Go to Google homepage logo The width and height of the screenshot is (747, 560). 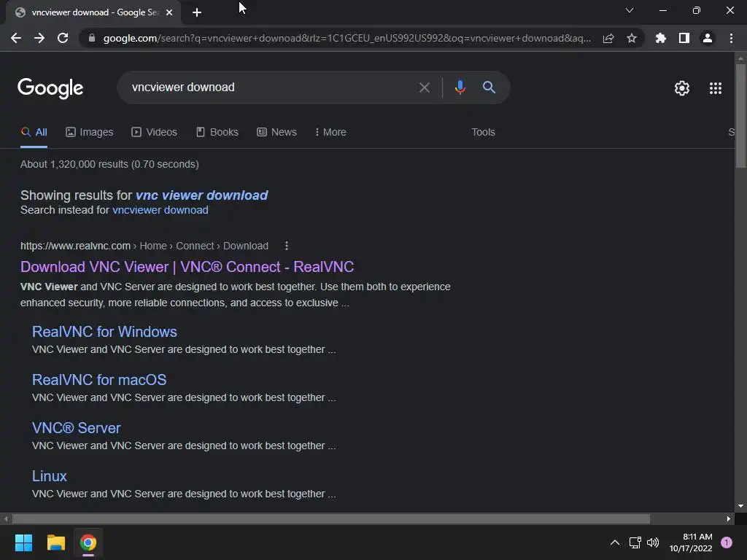tap(50, 88)
